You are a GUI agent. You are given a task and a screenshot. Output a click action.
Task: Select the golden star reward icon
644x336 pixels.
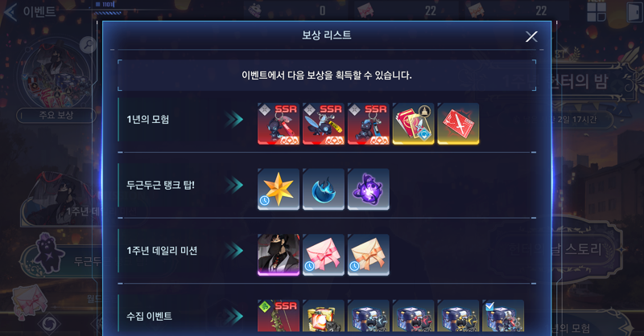tap(279, 189)
